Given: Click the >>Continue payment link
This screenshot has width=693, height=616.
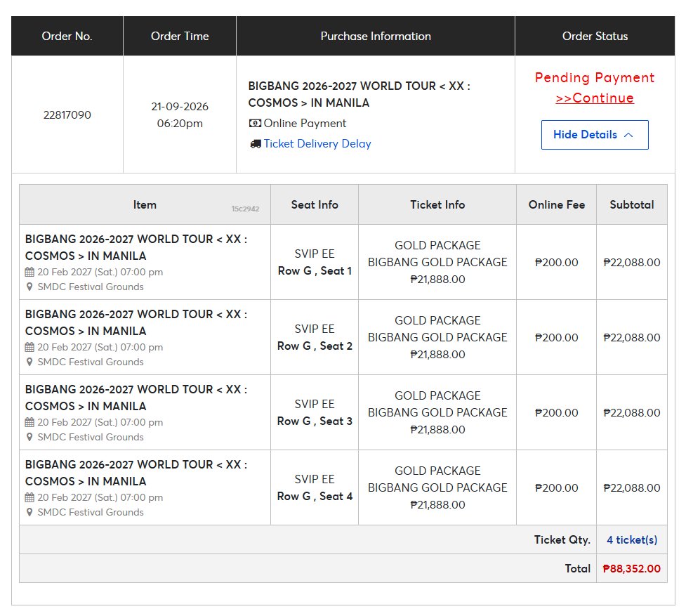Looking at the screenshot, I should (x=595, y=98).
